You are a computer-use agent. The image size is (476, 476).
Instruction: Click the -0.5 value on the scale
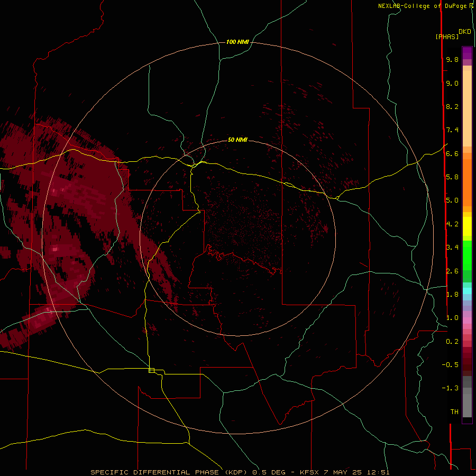[450, 364]
